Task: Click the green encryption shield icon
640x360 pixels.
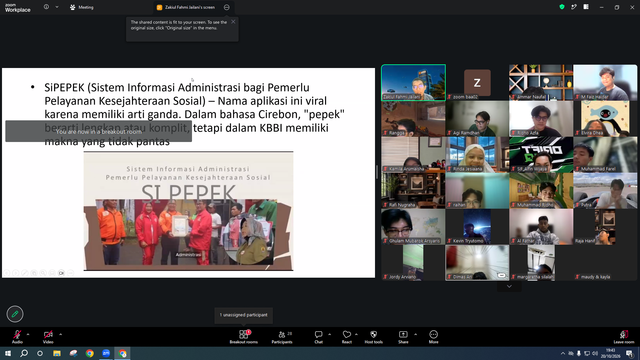Action: click(x=562, y=7)
